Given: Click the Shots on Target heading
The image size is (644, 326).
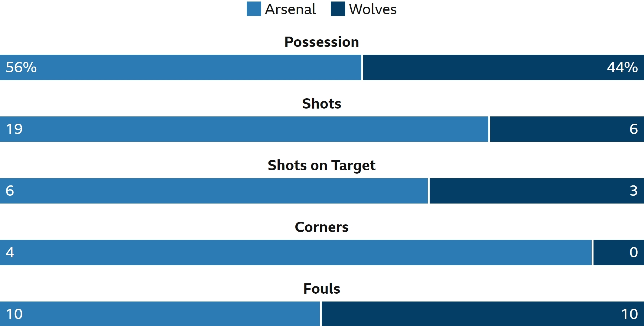Looking at the screenshot, I should [322, 166].
